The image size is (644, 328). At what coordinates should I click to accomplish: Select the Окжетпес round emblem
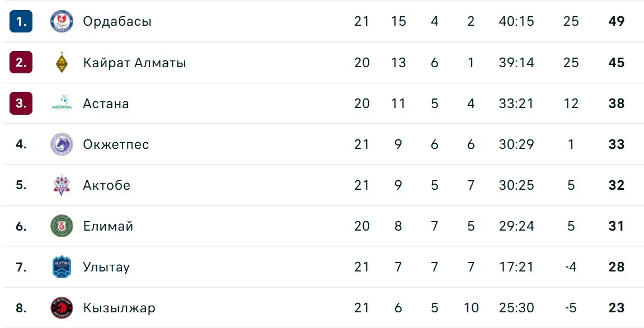[x=62, y=144]
